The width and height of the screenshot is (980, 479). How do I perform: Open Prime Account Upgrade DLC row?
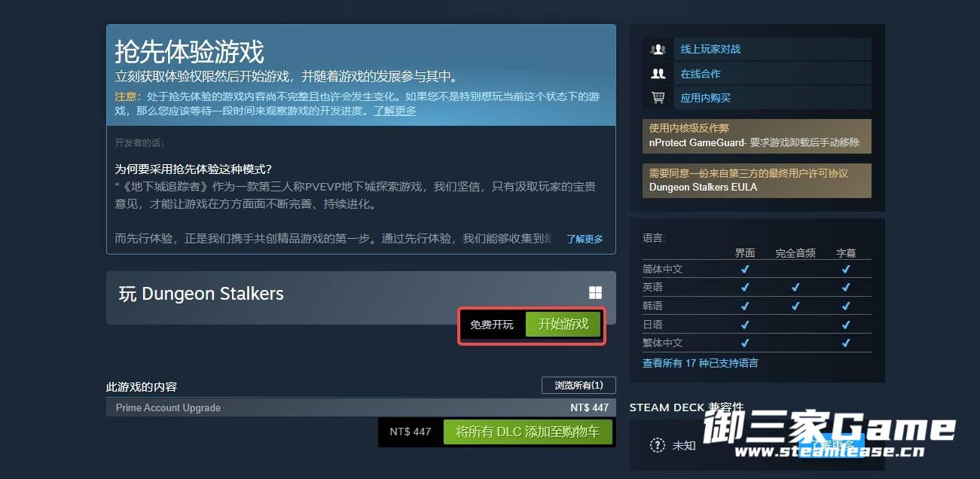coord(361,407)
